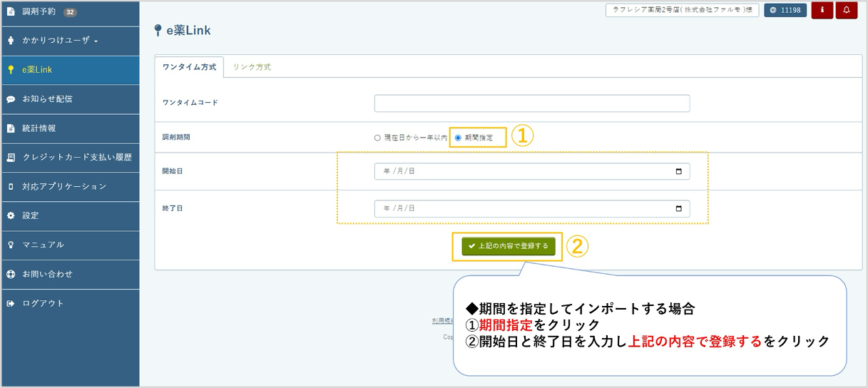
Task: Select the ワンタイム方式 tab
Action: pyautogui.click(x=189, y=67)
